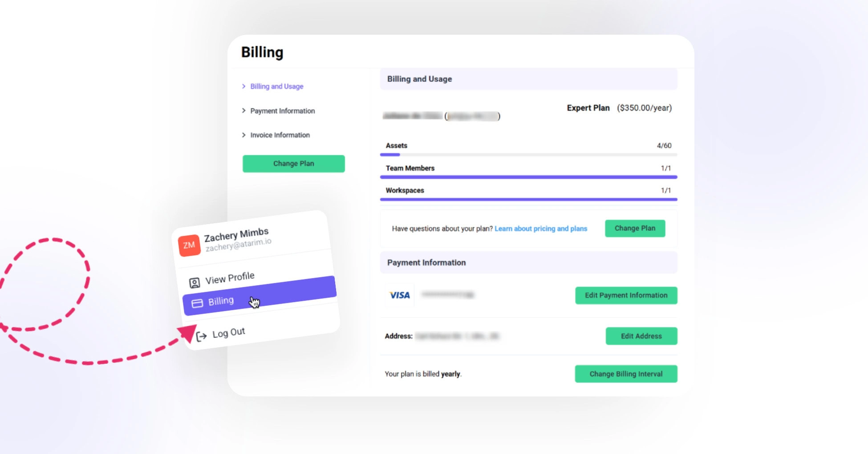868x454 pixels.
Task: Click Change Plan beside pricing question
Action: (x=635, y=228)
